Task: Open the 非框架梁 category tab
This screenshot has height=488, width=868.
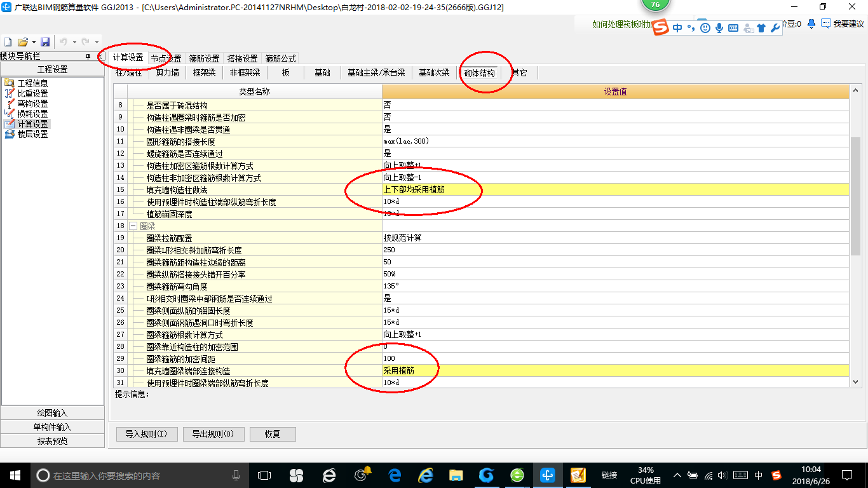Action: [x=245, y=72]
